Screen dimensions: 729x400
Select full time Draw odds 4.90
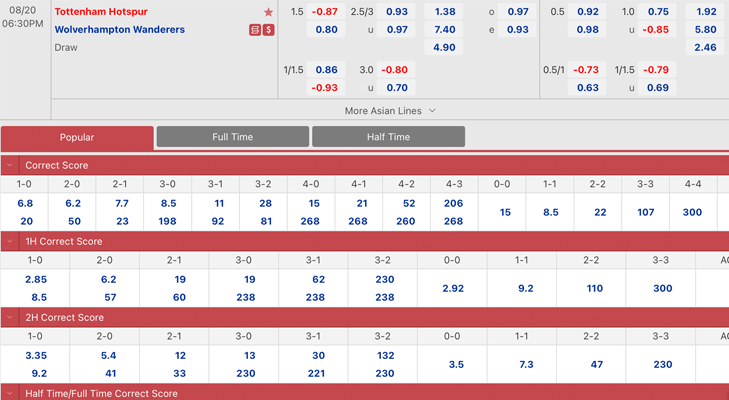pyautogui.click(x=444, y=47)
